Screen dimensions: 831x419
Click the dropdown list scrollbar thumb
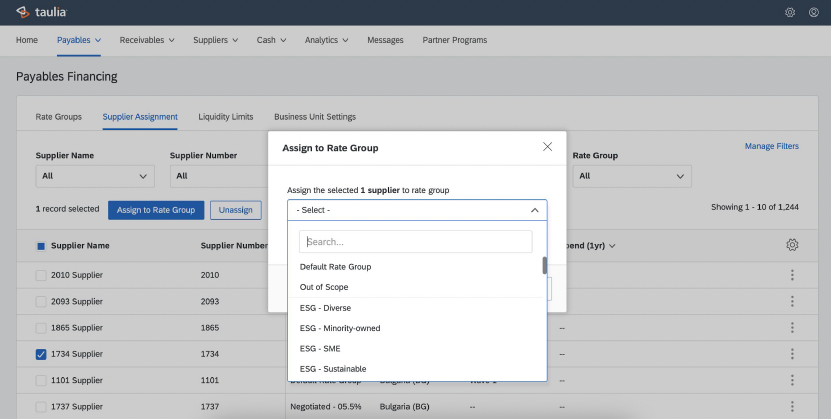544,265
